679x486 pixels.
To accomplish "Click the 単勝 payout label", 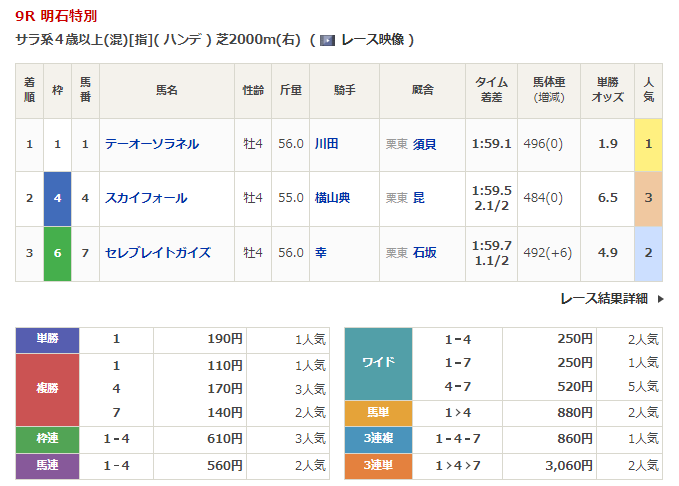I will pos(47,339).
